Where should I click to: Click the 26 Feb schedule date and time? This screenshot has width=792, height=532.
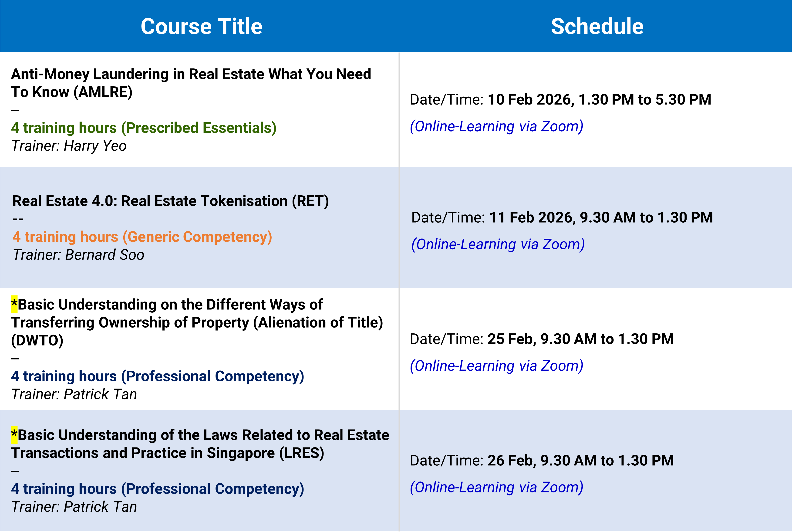coord(580,461)
